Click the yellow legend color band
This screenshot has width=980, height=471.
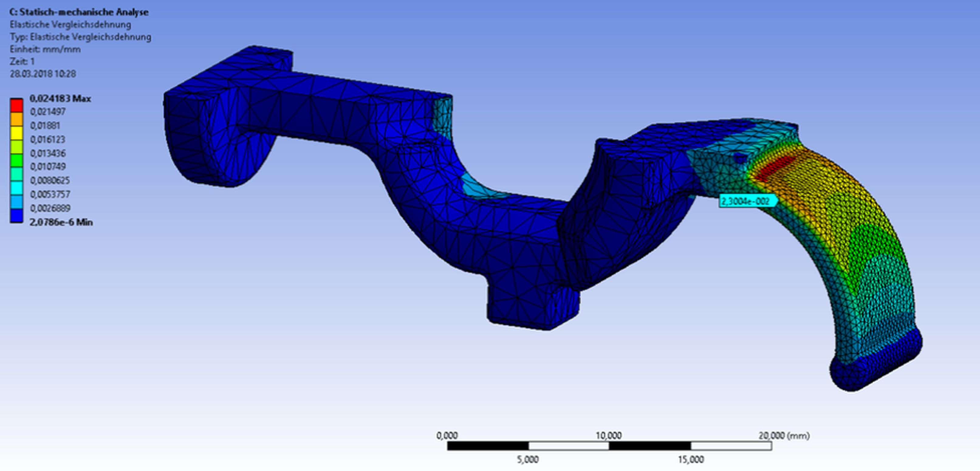pos(16,133)
